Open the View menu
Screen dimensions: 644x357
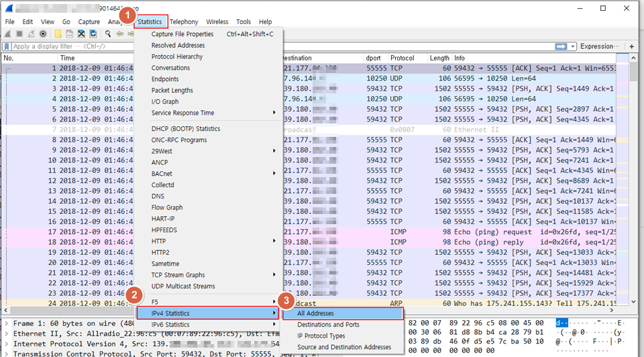coord(47,21)
